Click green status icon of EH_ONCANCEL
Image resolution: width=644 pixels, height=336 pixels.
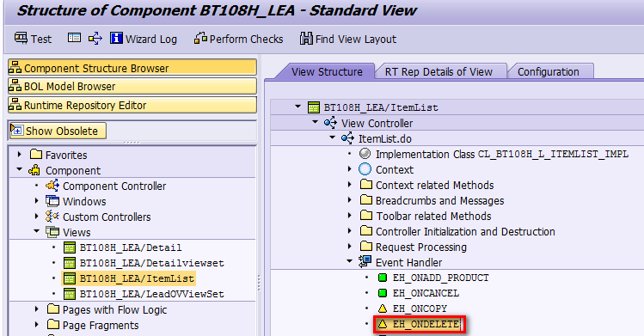[383, 293]
